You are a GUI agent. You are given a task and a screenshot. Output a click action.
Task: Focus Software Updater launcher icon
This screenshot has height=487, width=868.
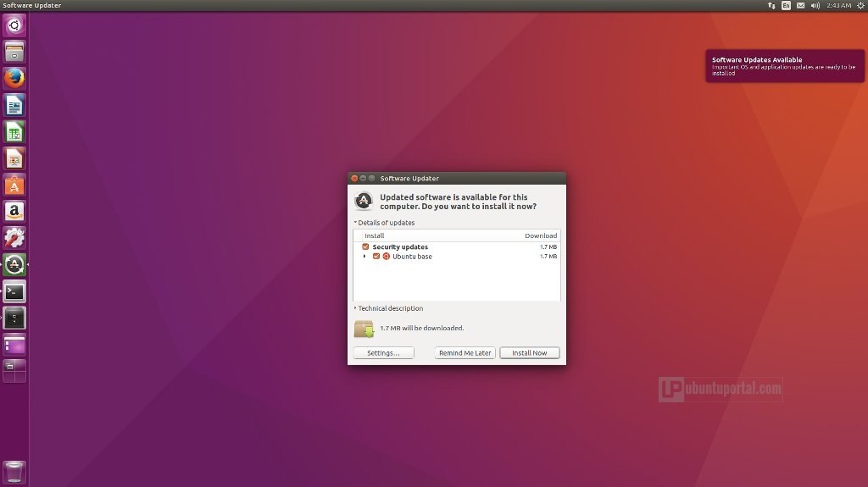14,264
